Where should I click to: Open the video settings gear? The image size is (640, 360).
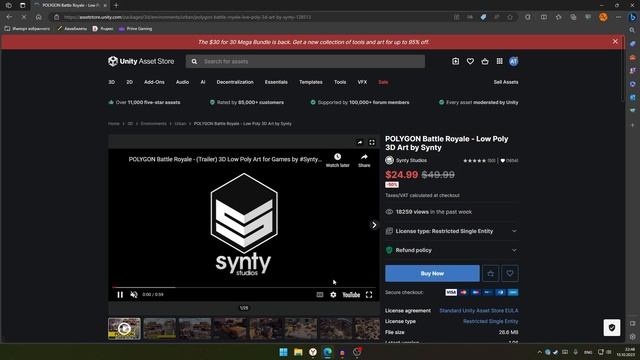pyautogui.click(x=333, y=295)
